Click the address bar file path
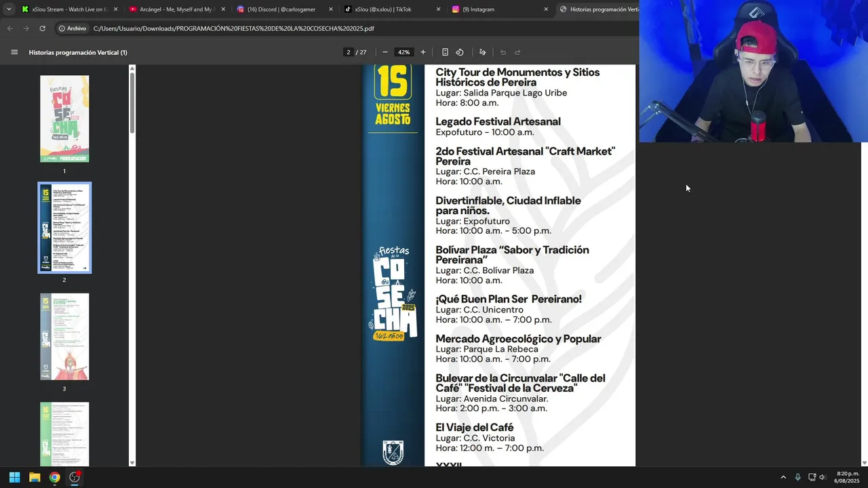868x488 pixels. pyautogui.click(x=234, y=28)
